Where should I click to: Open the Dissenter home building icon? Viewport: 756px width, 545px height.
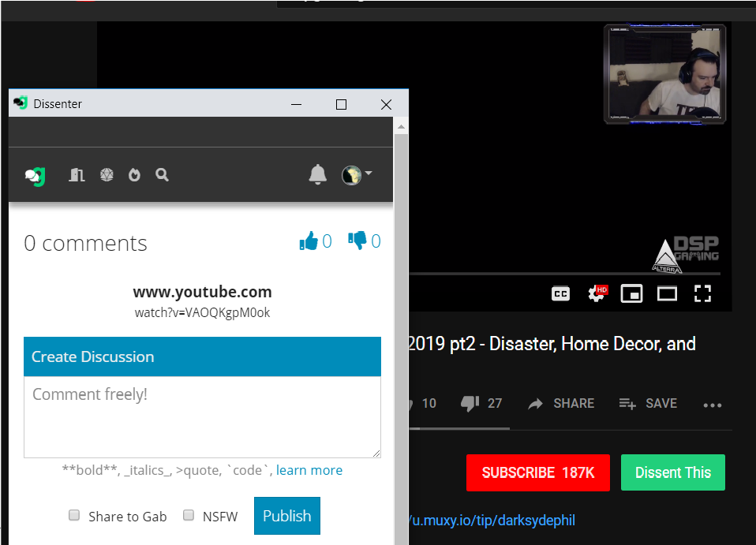77,174
